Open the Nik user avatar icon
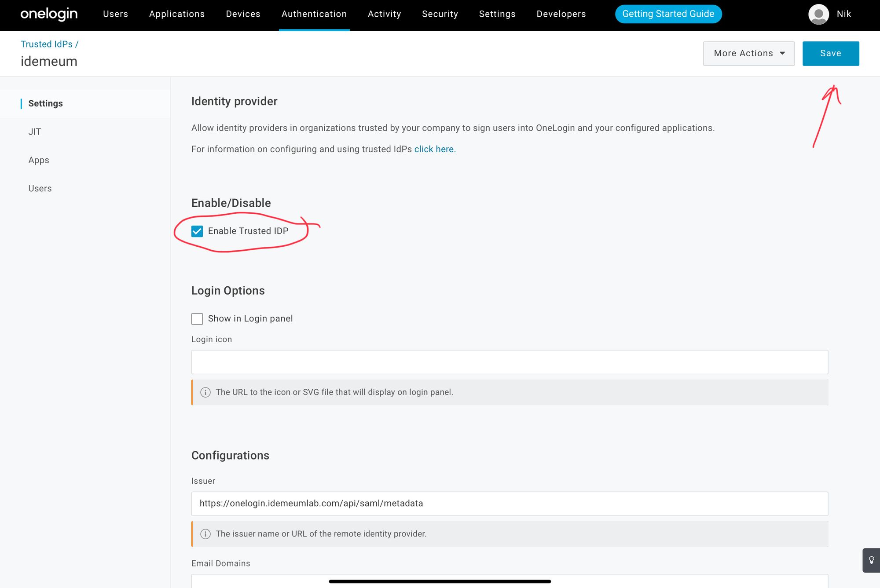The width and height of the screenshot is (880, 588). (x=818, y=14)
